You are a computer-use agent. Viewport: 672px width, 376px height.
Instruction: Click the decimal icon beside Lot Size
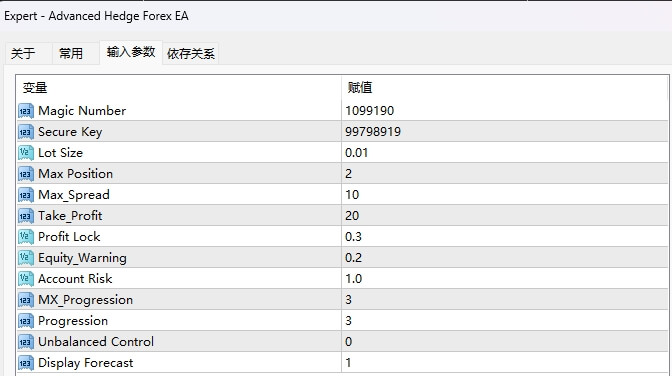(26, 153)
